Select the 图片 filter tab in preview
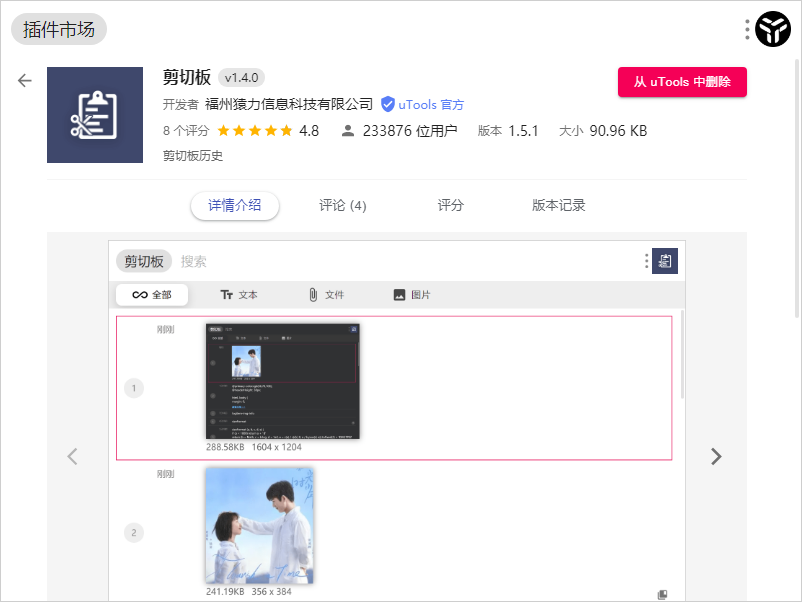This screenshot has height=602, width=802. coord(412,295)
